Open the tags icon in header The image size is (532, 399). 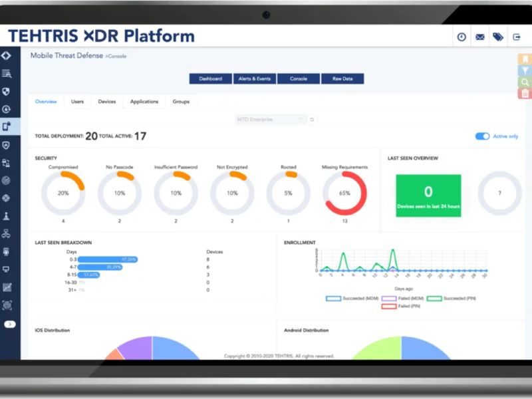[498, 37]
